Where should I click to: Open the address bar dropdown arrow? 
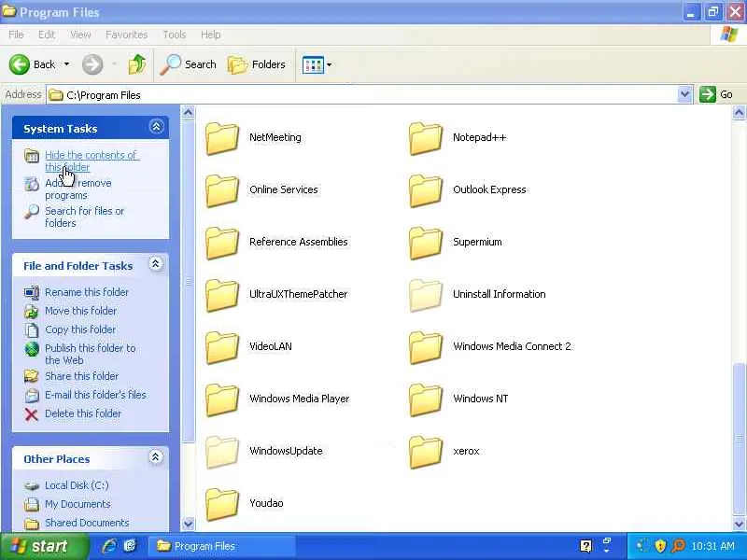coord(684,94)
